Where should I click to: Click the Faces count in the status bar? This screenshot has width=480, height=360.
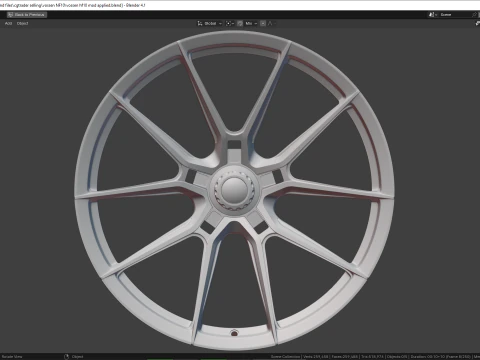coord(345,357)
